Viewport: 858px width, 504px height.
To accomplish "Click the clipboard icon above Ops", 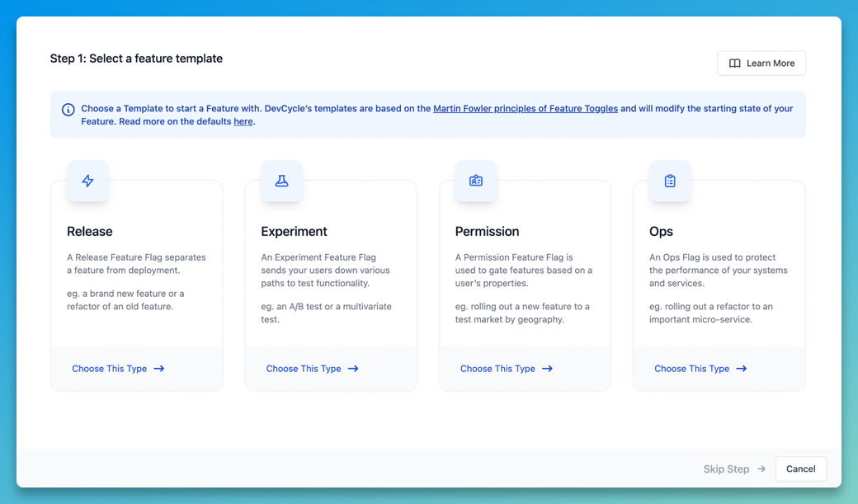I will click(x=670, y=181).
